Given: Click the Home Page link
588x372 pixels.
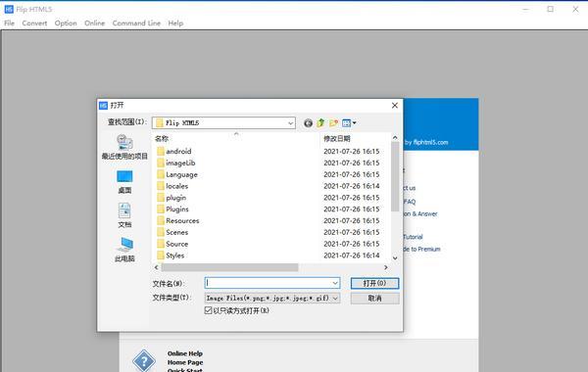Looking at the screenshot, I should point(185,362).
